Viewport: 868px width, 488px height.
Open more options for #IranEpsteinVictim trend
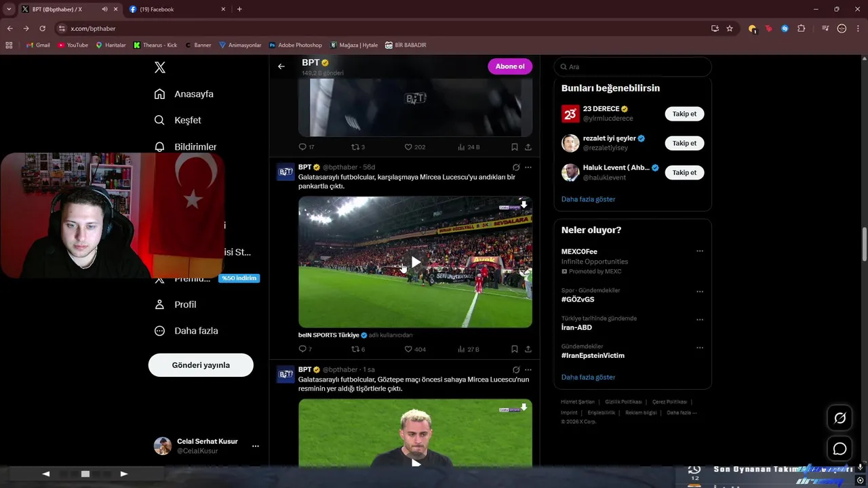(700, 347)
